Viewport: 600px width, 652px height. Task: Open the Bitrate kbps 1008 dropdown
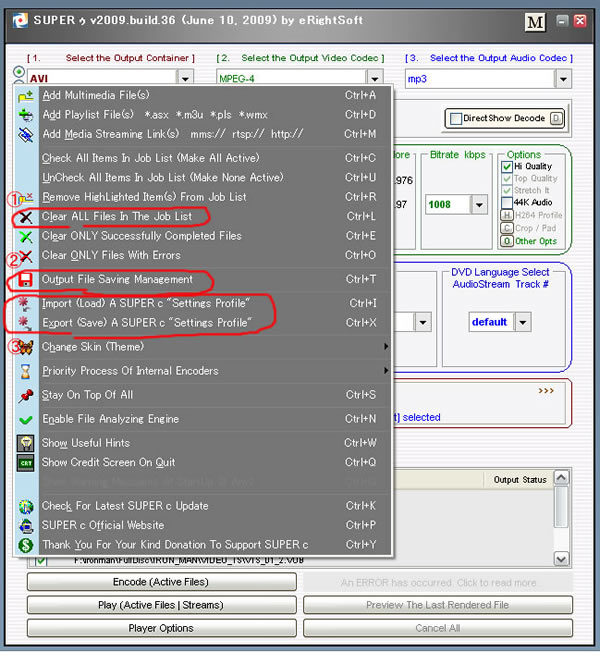click(x=481, y=204)
